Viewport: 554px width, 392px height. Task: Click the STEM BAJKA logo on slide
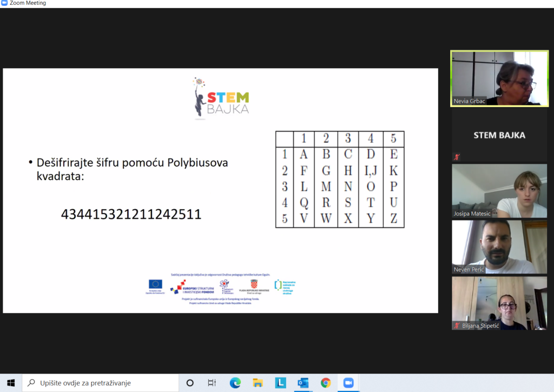(221, 98)
